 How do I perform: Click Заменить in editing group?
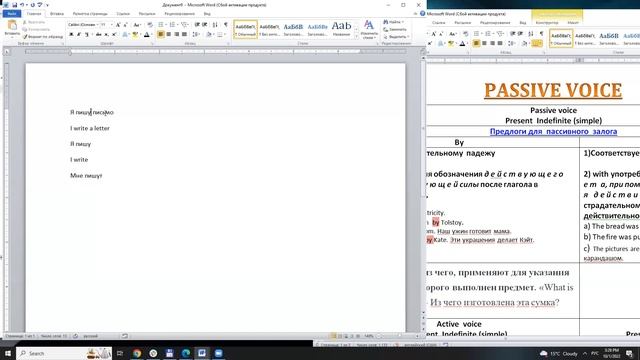[x=395, y=29]
